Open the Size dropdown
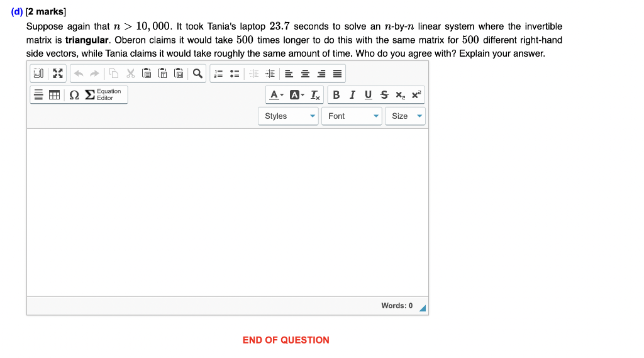Image resolution: width=644 pixels, height=358 pixels. (406, 116)
